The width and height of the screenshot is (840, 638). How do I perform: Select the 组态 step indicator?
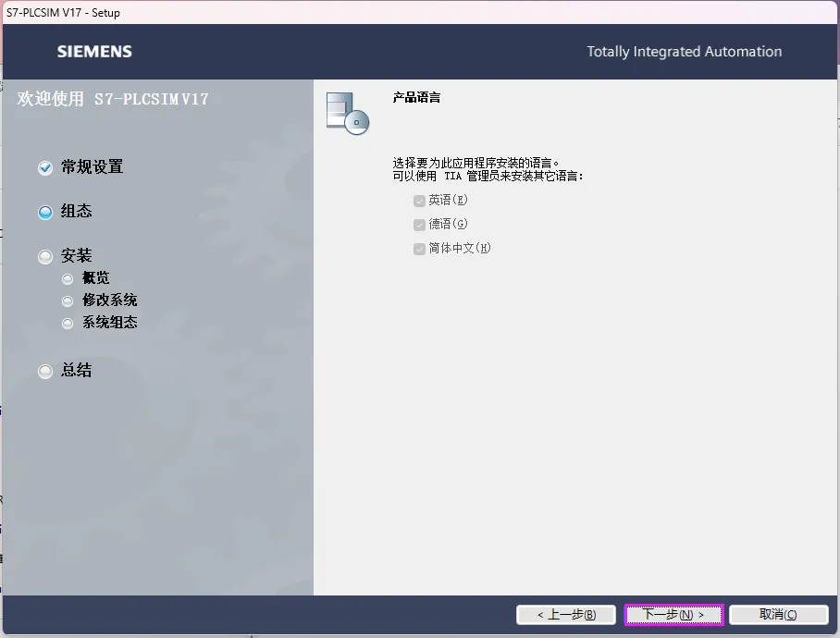coord(45,213)
